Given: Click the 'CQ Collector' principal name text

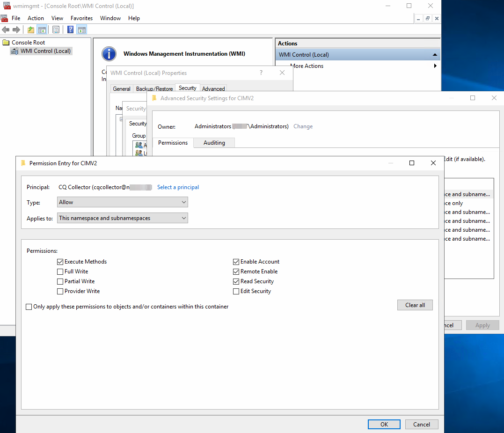Looking at the screenshot, I should (74, 187).
